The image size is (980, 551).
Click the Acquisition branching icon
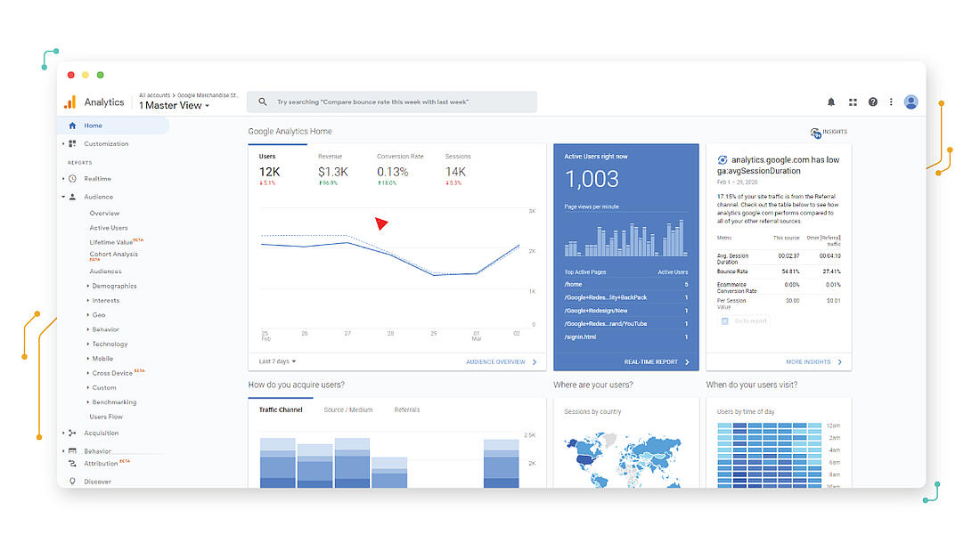point(72,433)
